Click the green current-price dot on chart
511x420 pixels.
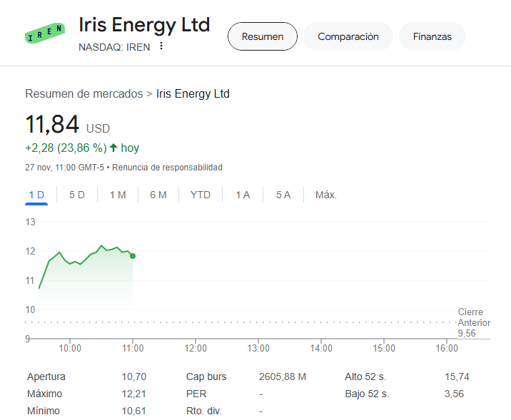(x=133, y=256)
